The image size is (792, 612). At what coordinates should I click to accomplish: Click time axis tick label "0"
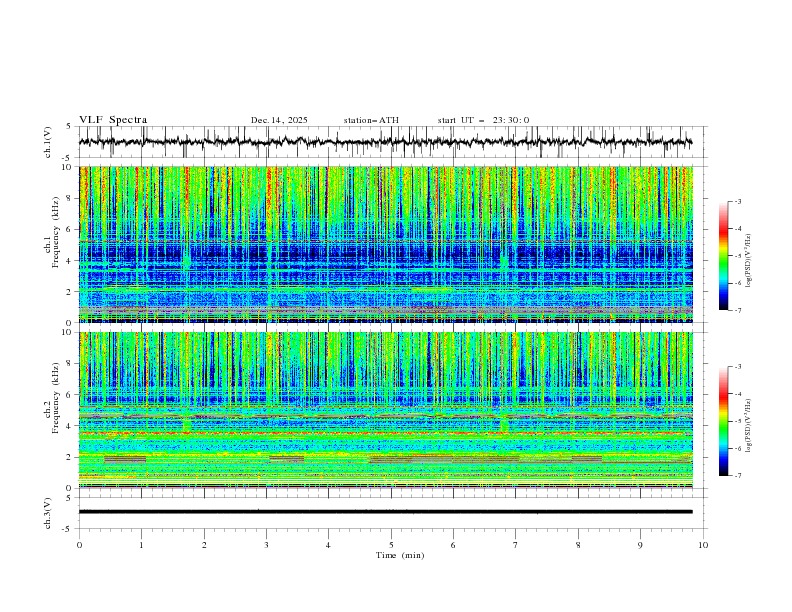click(x=79, y=545)
